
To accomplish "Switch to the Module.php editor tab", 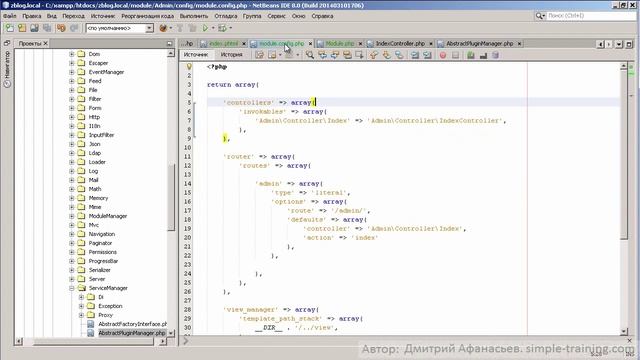I will click(x=340, y=43).
